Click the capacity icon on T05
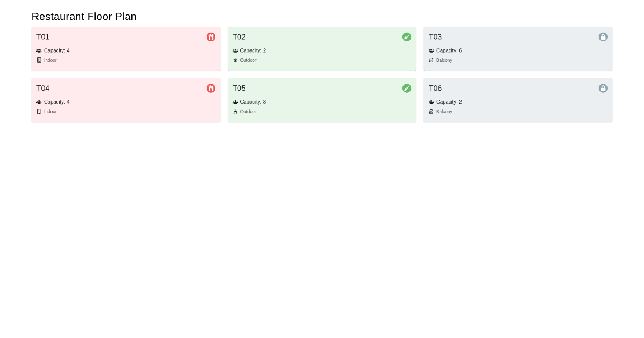This screenshot has width=644, height=338. (x=235, y=102)
